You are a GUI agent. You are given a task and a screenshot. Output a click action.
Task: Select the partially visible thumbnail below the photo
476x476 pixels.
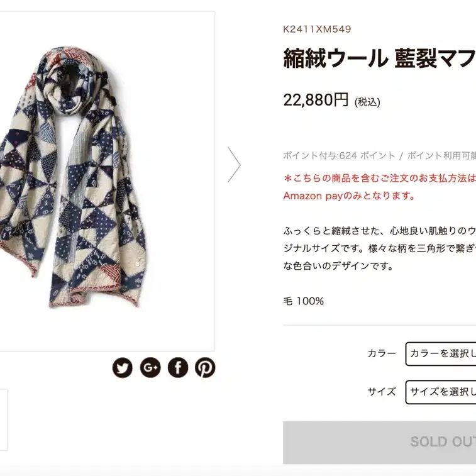[x=3, y=420]
